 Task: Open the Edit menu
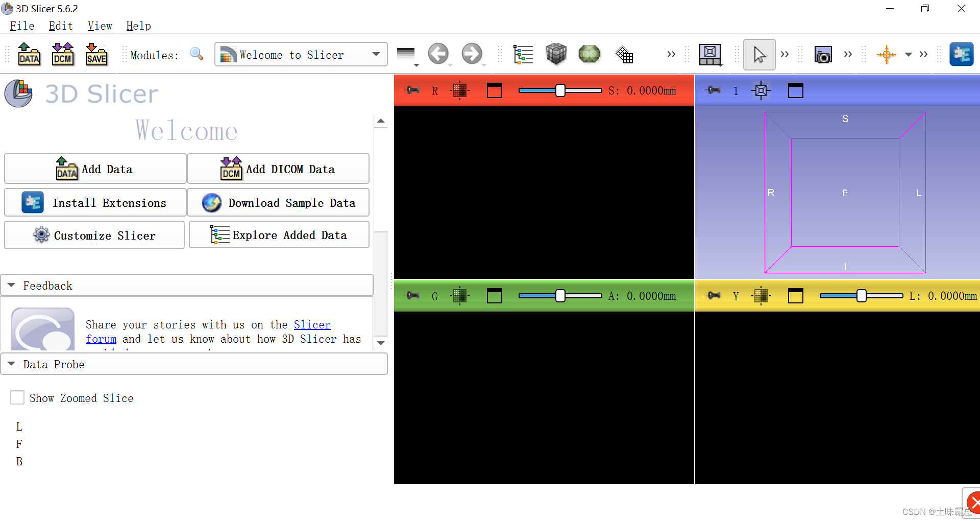pos(61,26)
